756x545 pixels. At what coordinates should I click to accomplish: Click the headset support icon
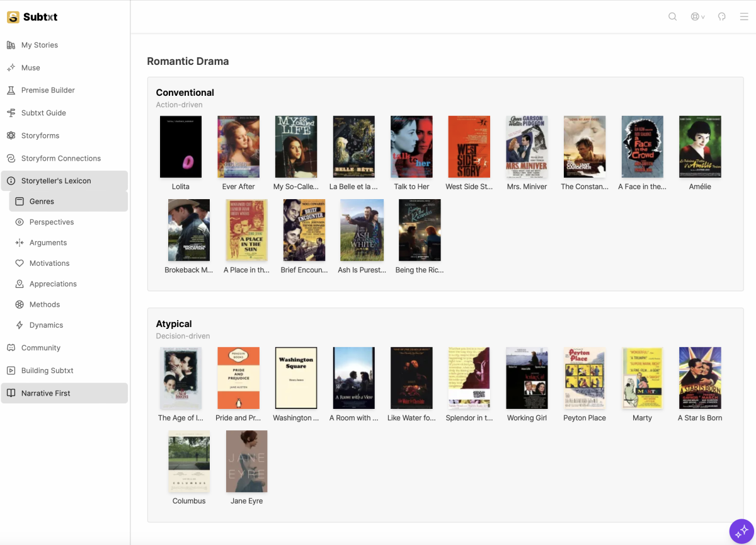pos(722,16)
